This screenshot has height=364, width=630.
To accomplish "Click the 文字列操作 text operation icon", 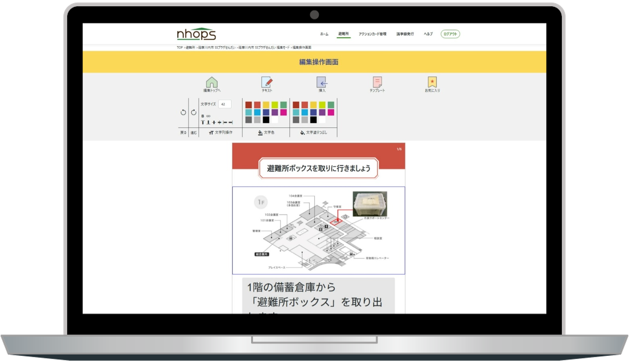I will click(x=211, y=133).
